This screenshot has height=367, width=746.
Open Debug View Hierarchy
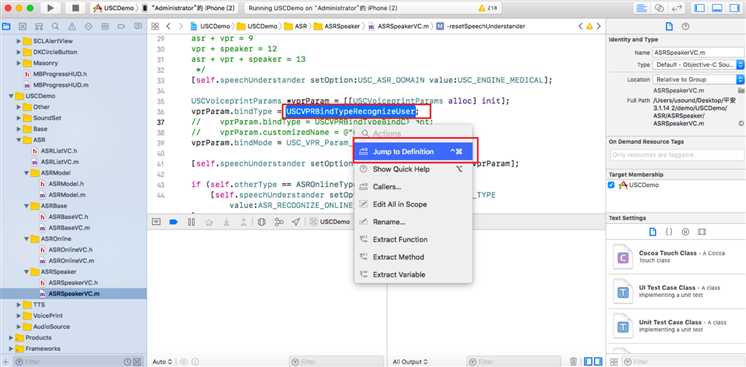[x=261, y=222]
